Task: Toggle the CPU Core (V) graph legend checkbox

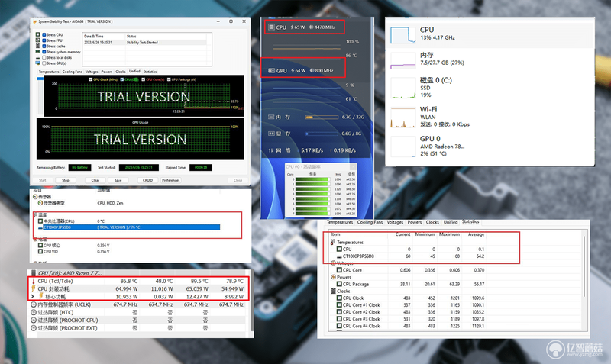Action: tap(144, 79)
